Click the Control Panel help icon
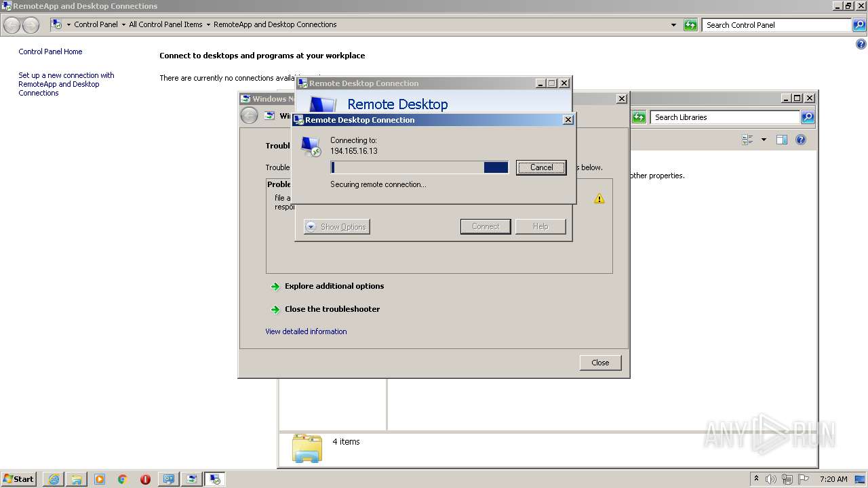Image resolution: width=868 pixels, height=488 pixels. click(x=861, y=45)
